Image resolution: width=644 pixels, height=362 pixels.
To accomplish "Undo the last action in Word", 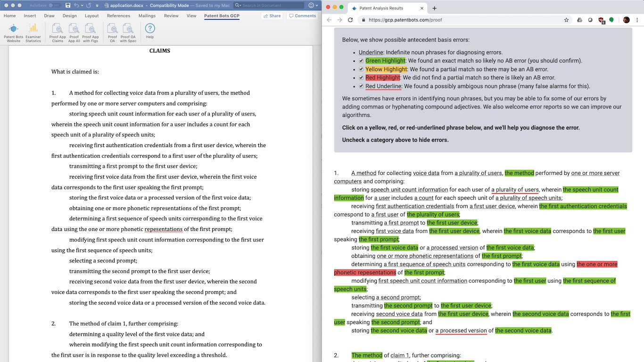I will point(77,5).
